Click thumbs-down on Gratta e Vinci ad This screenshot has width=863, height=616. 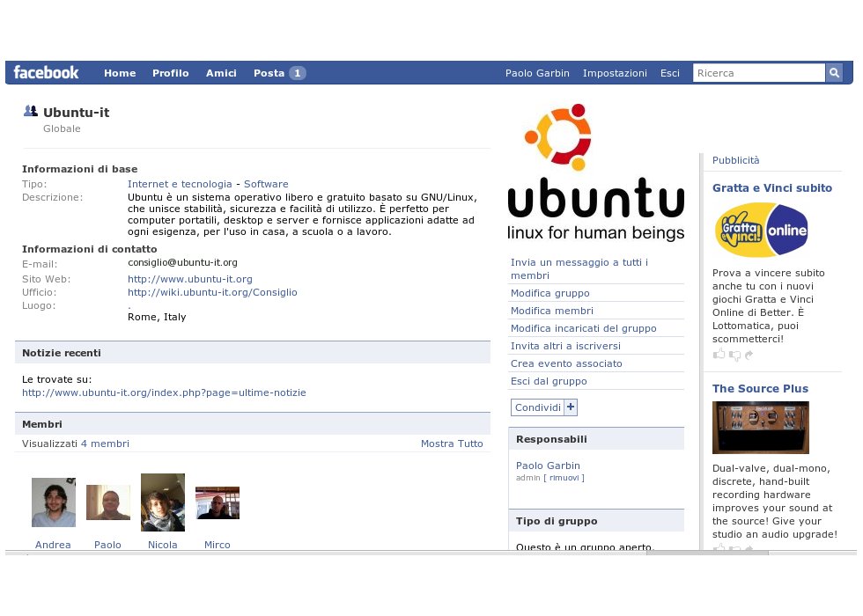click(x=734, y=356)
